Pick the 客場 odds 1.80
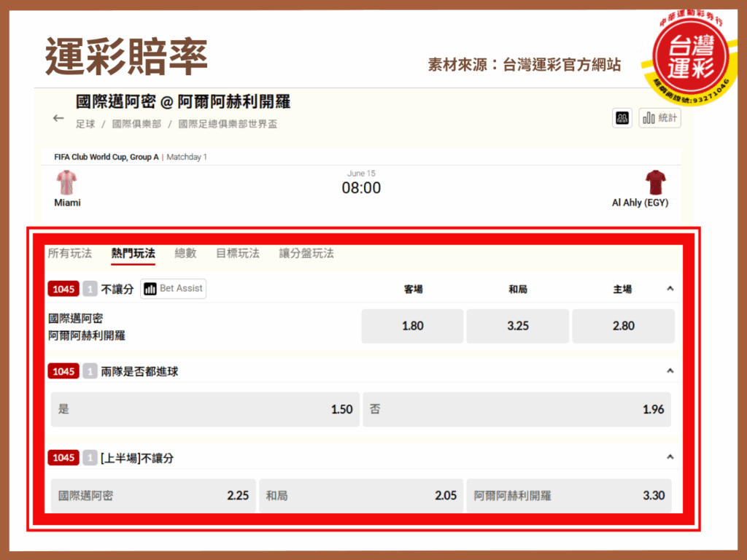This screenshot has height=560, width=747. click(x=413, y=326)
